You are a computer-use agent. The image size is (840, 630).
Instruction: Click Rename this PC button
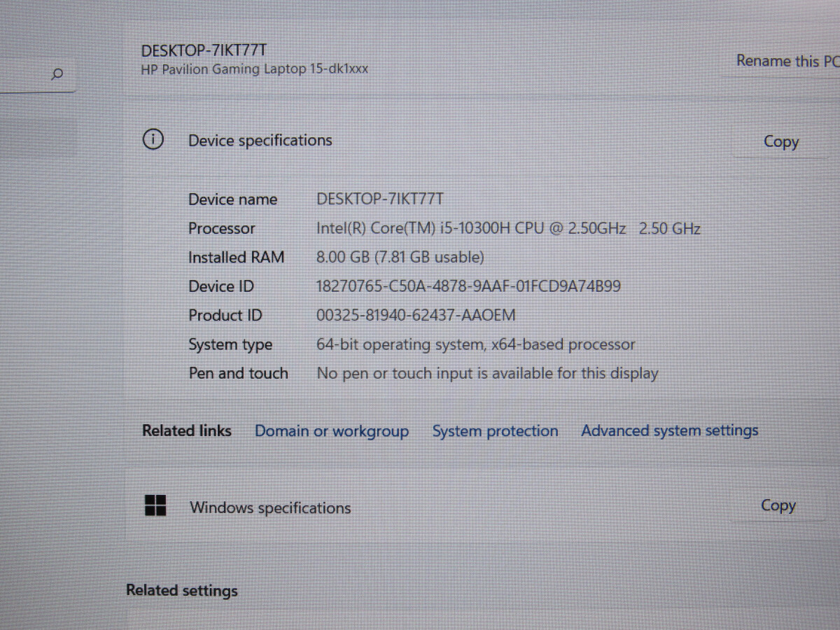784,62
